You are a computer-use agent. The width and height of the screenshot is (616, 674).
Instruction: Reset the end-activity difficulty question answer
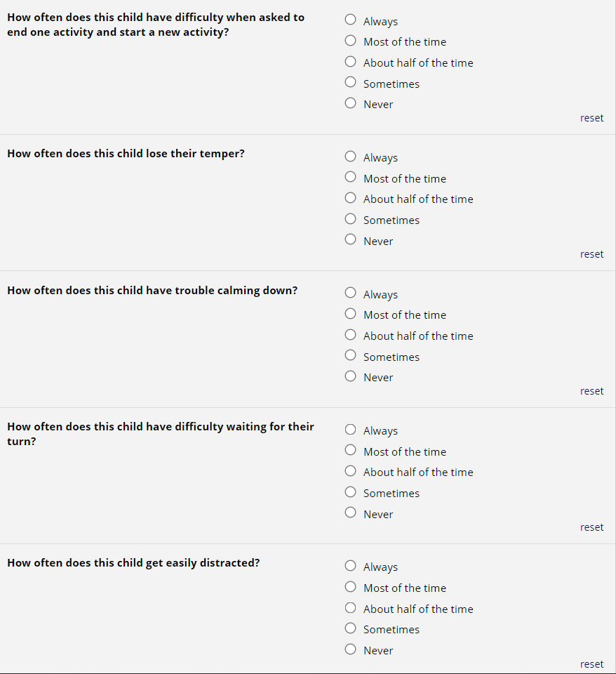[x=591, y=118]
